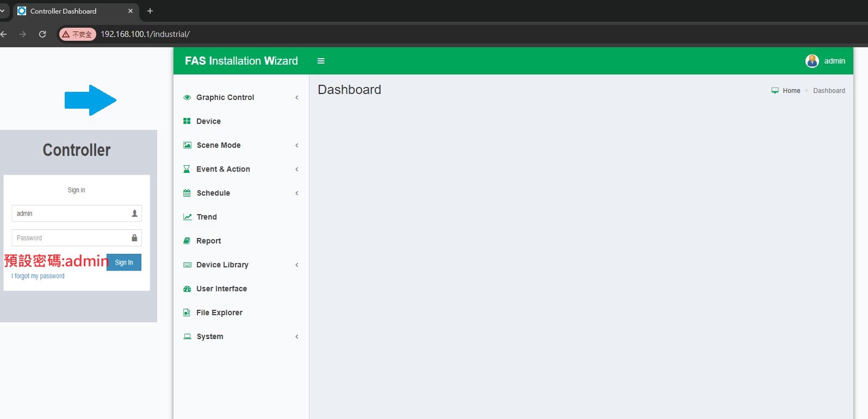The height and width of the screenshot is (419, 868).
Task: Click the Device grid icon
Action: click(x=187, y=121)
